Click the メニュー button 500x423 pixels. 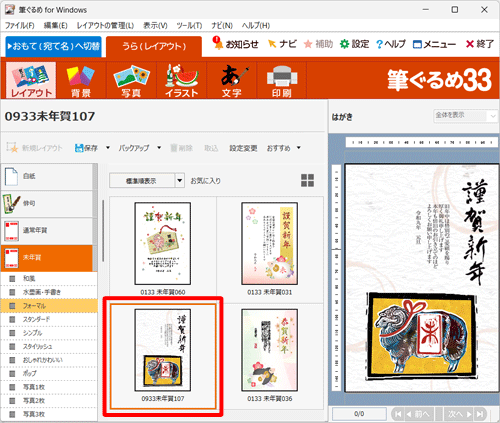point(434,44)
